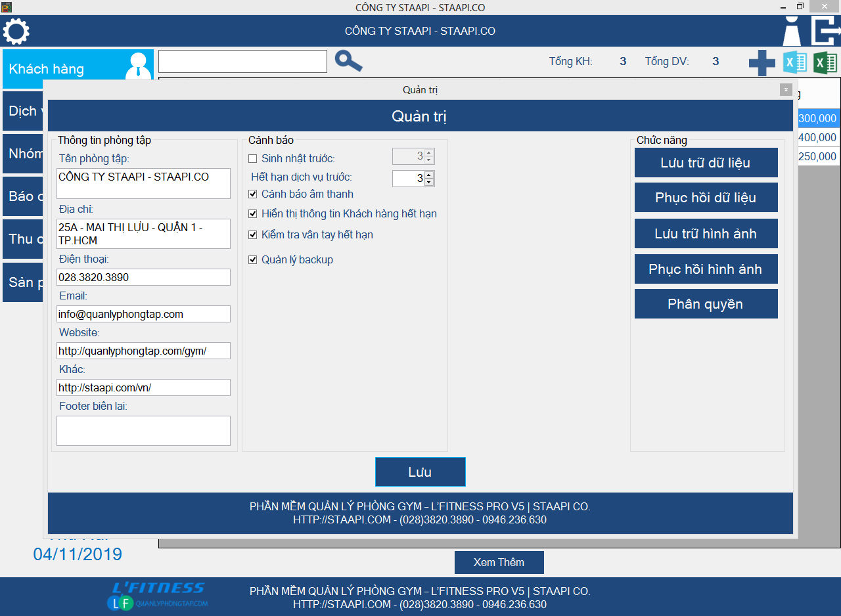Viewport: 841px width, 616px height.
Task: Increase Hết hạn dịch vụ trước value
Action: pyautogui.click(x=429, y=175)
